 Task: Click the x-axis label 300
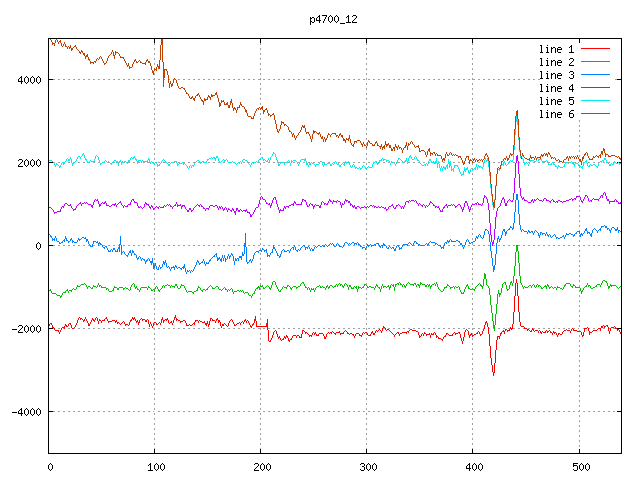click(368, 467)
